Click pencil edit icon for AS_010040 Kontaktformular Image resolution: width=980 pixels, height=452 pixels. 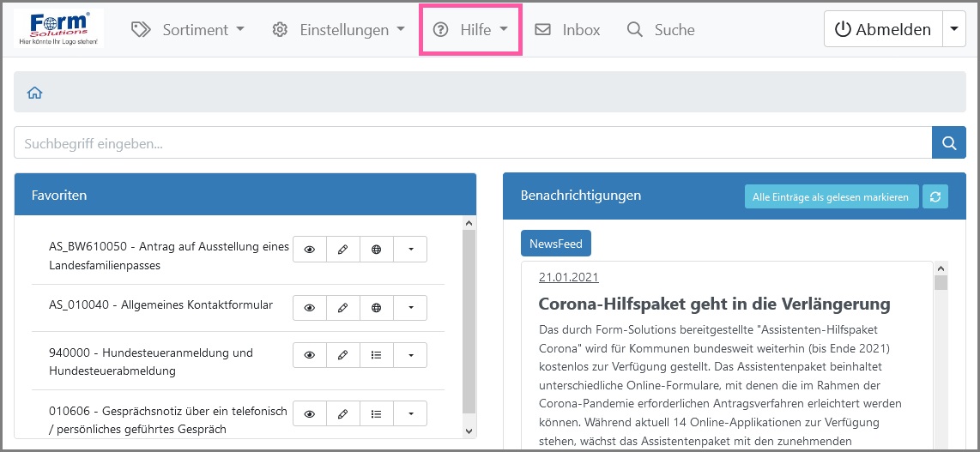point(342,307)
